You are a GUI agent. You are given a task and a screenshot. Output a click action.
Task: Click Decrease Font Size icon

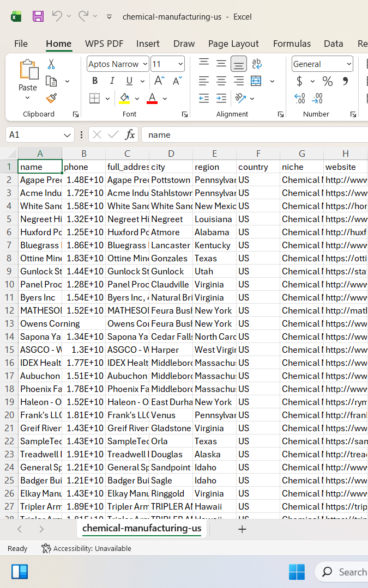tap(177, 81)
